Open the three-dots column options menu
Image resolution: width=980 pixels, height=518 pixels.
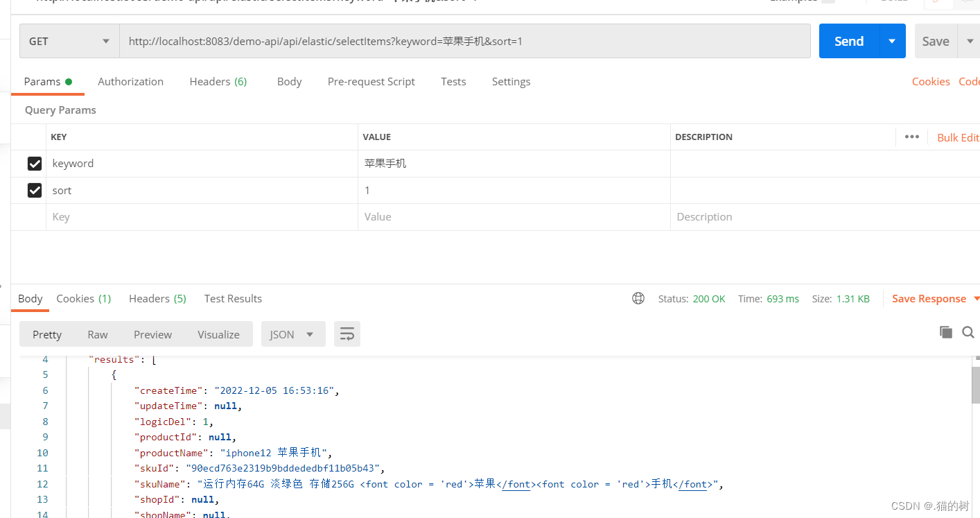click(x=912, y=137)
